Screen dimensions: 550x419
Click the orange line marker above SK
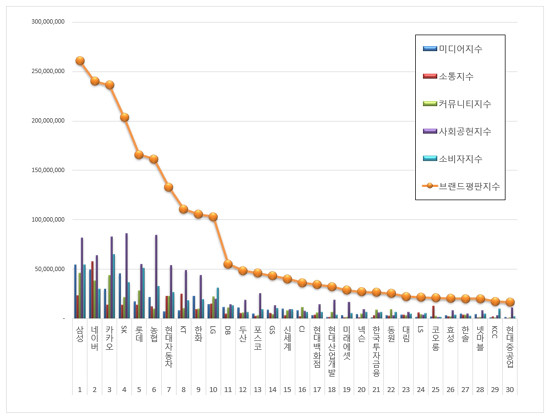[124, 117]
